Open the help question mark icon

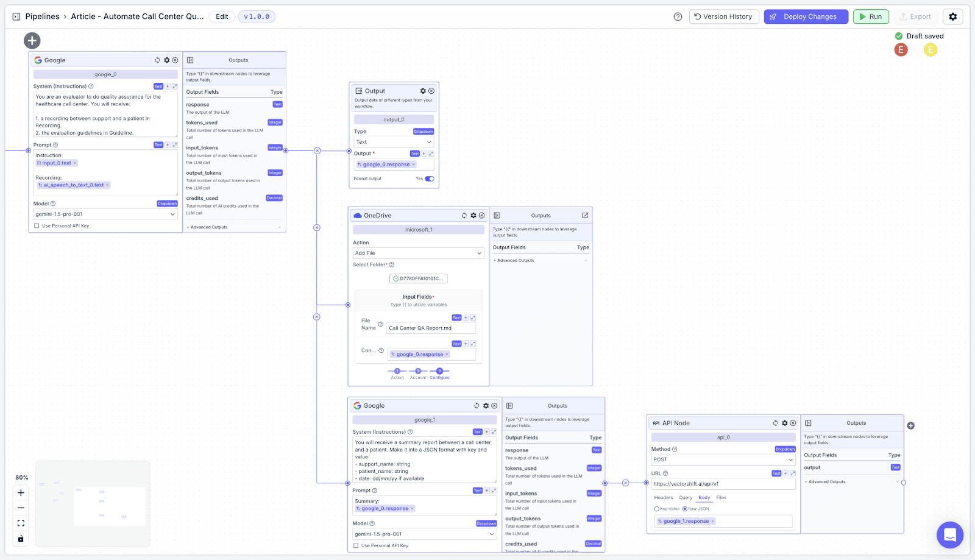click(x=678, y=16)
